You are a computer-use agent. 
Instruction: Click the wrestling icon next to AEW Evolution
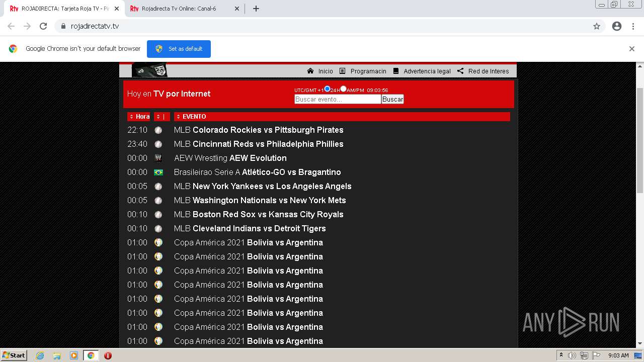click(158, 158)
